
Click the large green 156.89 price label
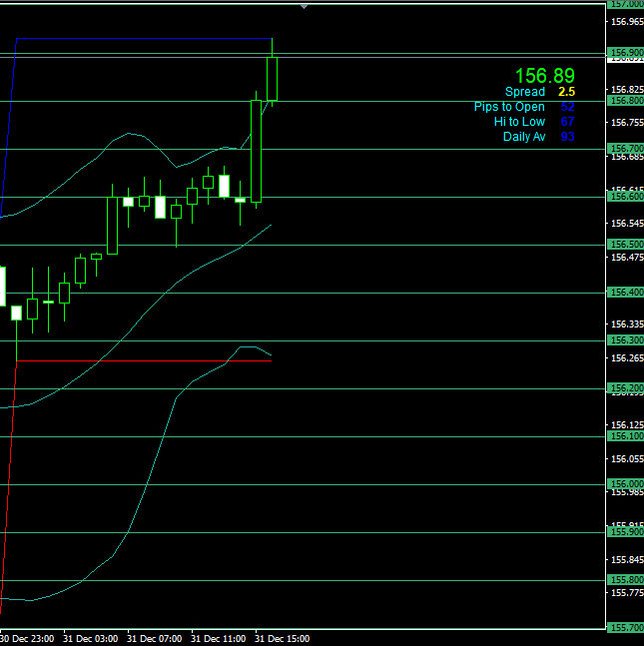coord(544,76)
